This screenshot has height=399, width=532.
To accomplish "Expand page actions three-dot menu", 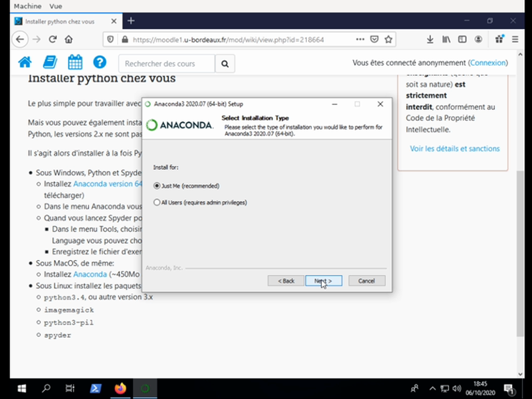I will pos(360,39).
